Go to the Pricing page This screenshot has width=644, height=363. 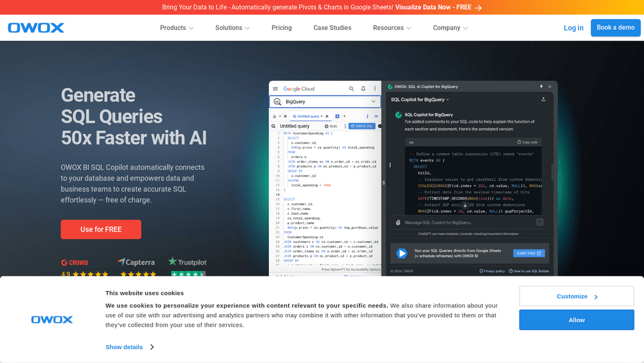click(x=281, y=28)
